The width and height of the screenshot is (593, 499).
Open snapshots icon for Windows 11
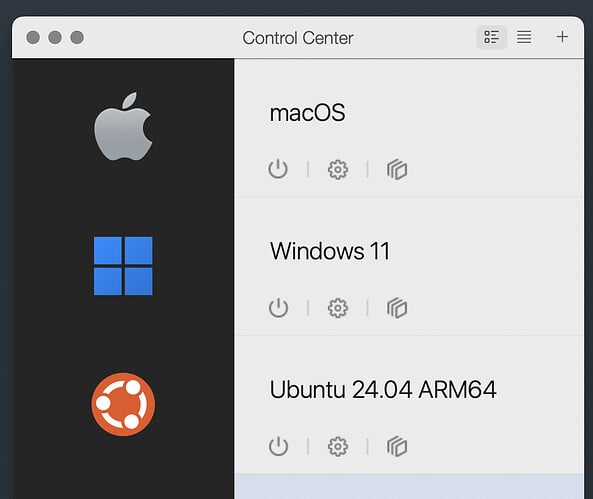(397, 308)
